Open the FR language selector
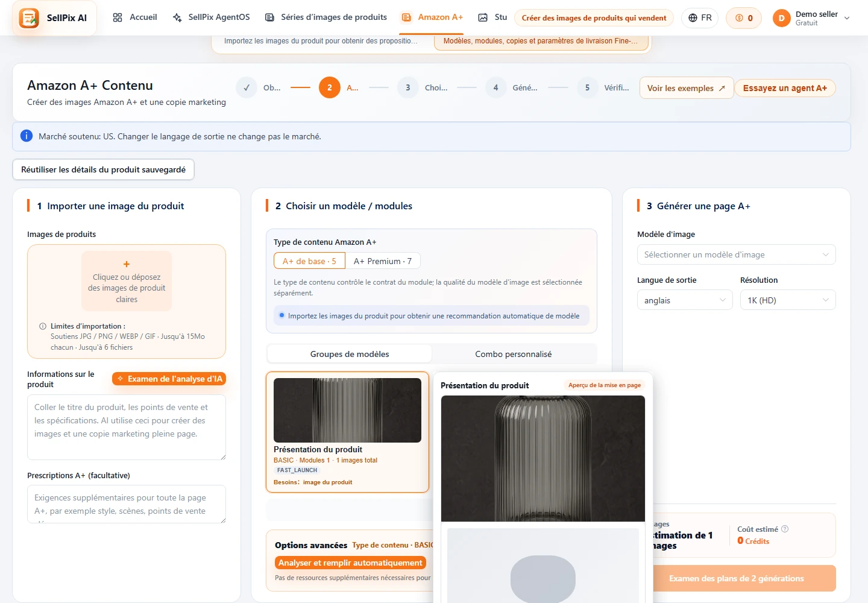 [x=700, y=18]
